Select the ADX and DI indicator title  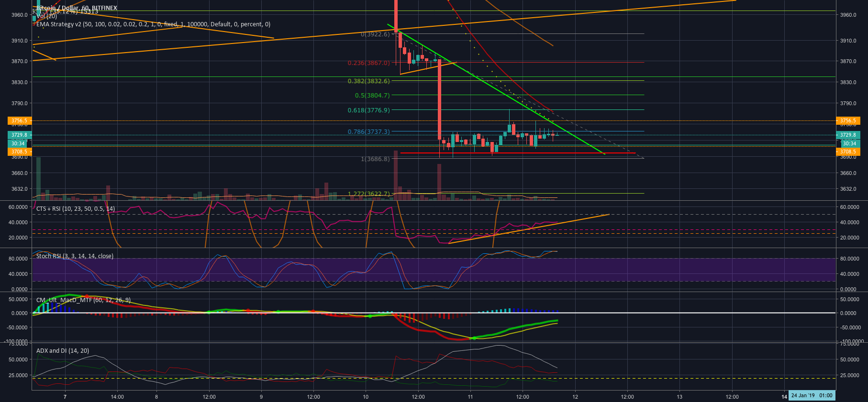pos(63,351)
